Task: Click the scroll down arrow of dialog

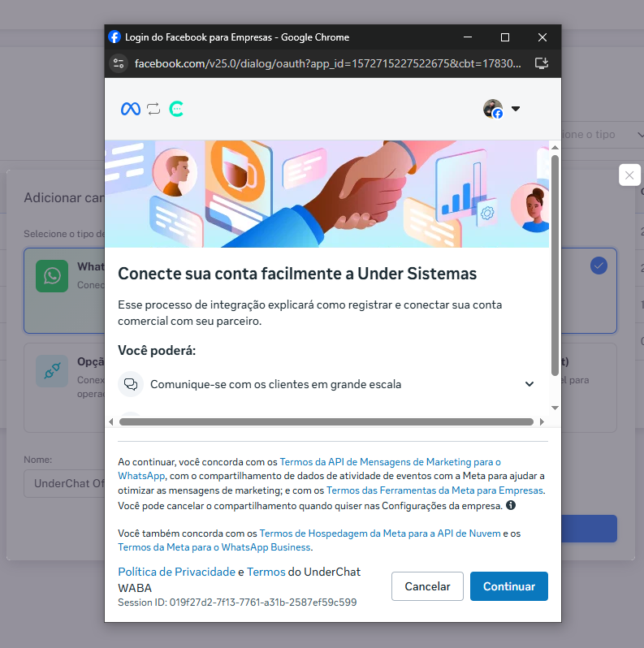Action: tap(555, 408)
